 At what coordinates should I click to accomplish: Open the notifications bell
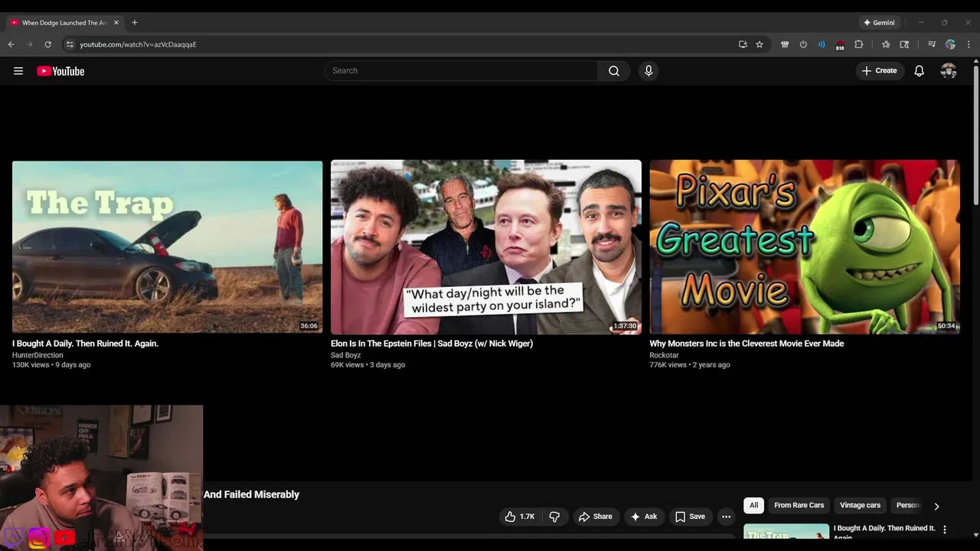[920, 71]
